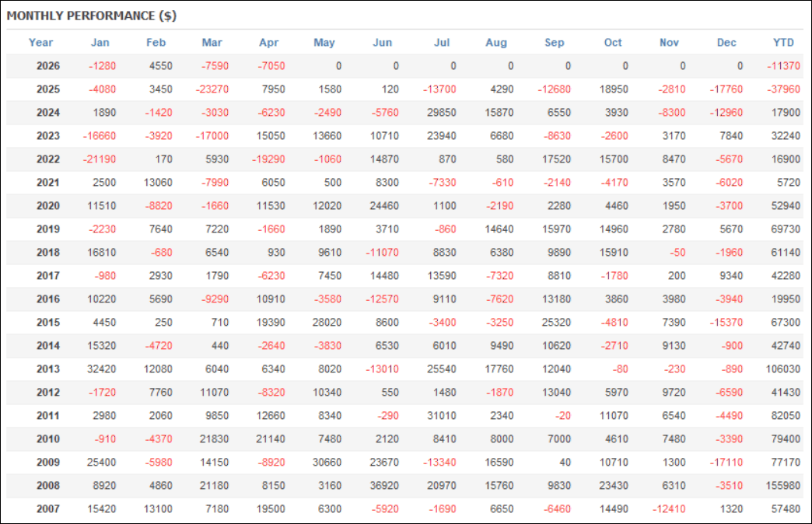Select the Jul column header

click(x=442, y=43)
